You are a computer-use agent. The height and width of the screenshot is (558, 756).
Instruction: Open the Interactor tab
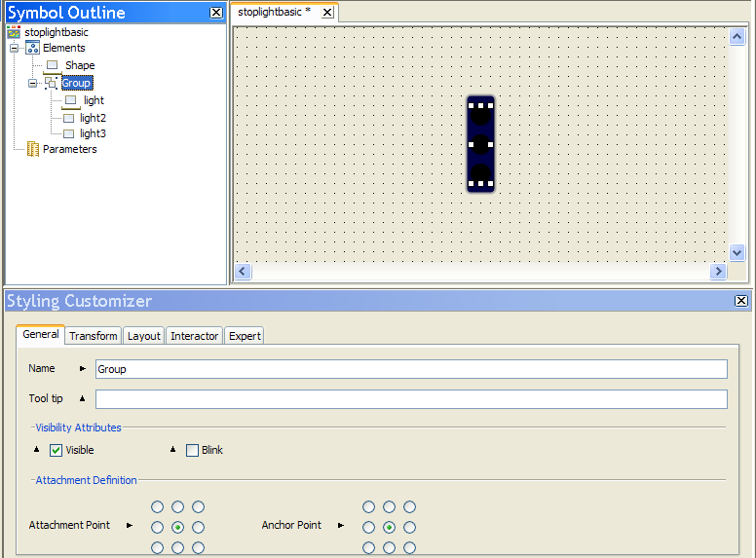point(194,336)
